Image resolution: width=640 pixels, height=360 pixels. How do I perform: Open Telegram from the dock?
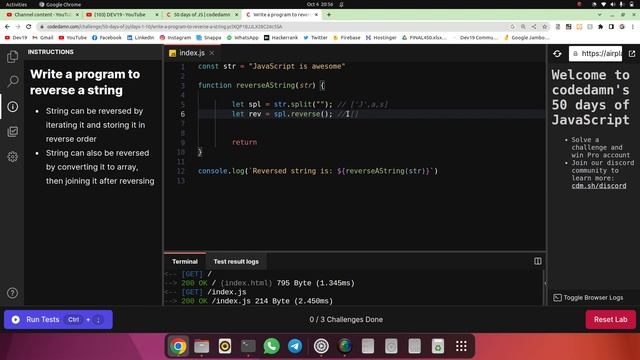pos(295,346)
